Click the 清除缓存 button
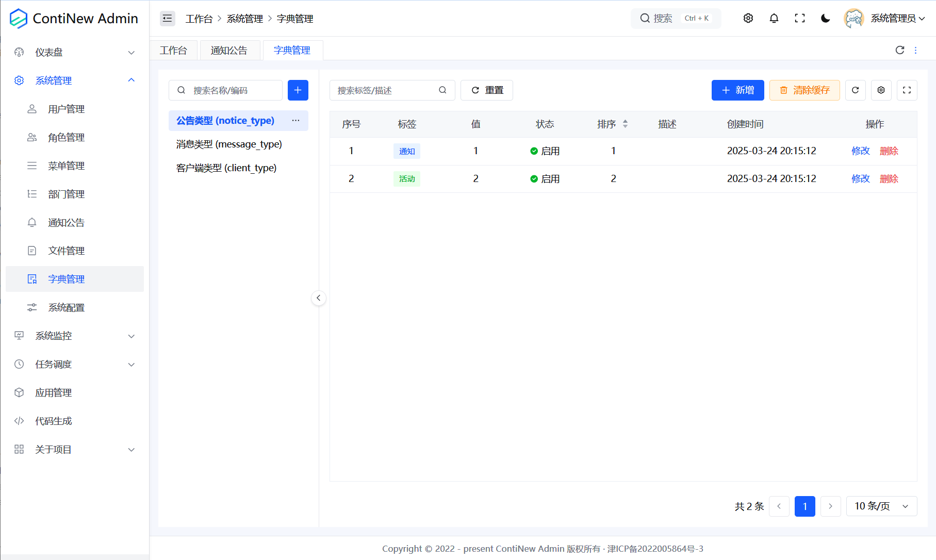The height and width of the screenshot is (560, 936). [x=804, y=90]
